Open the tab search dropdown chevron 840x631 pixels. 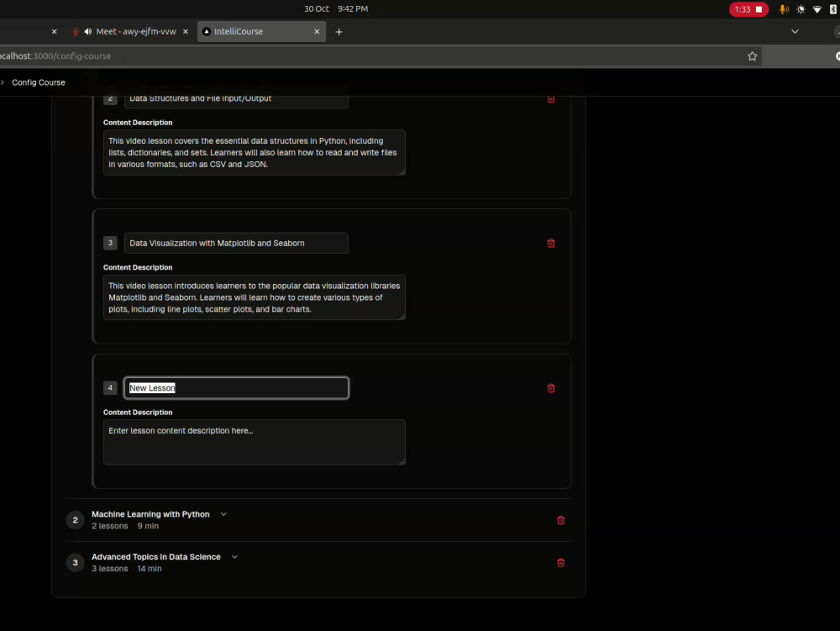point(795,32)
